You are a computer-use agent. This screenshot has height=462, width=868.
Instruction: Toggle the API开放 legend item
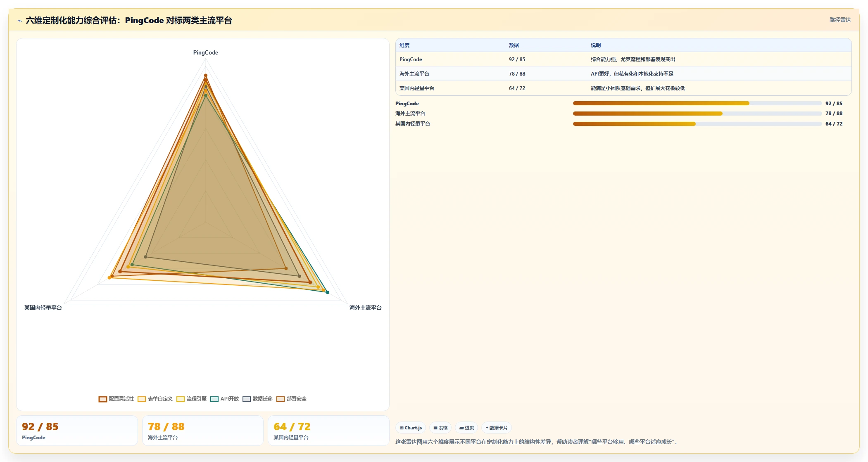pyautogui.click(x=225, y=399)
